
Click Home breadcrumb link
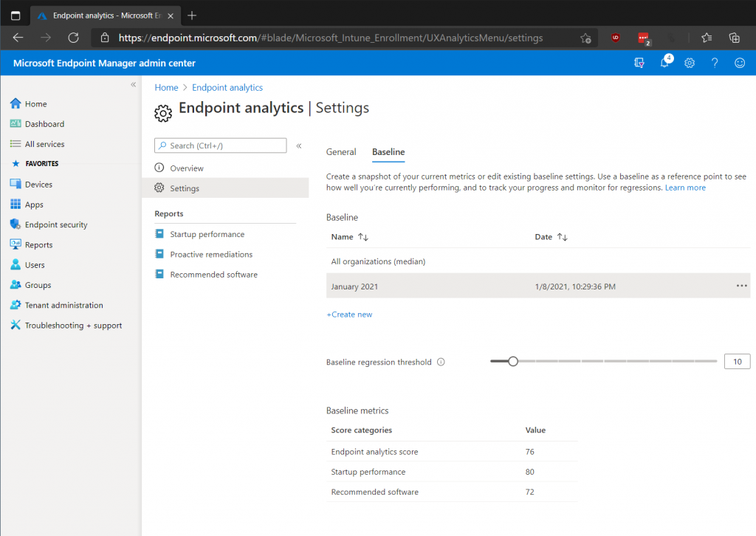point(166,87)
